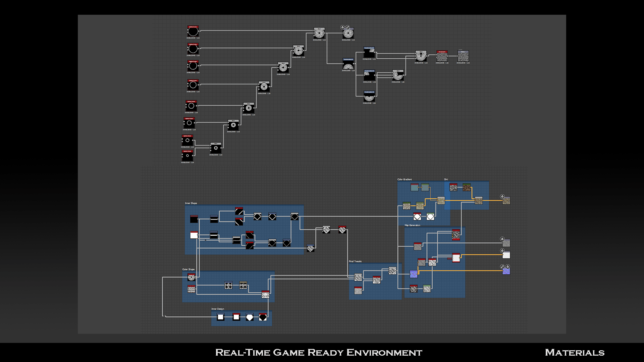Select the red-headed teal uniform color node
644x362 pixels.
click(415, 187)
